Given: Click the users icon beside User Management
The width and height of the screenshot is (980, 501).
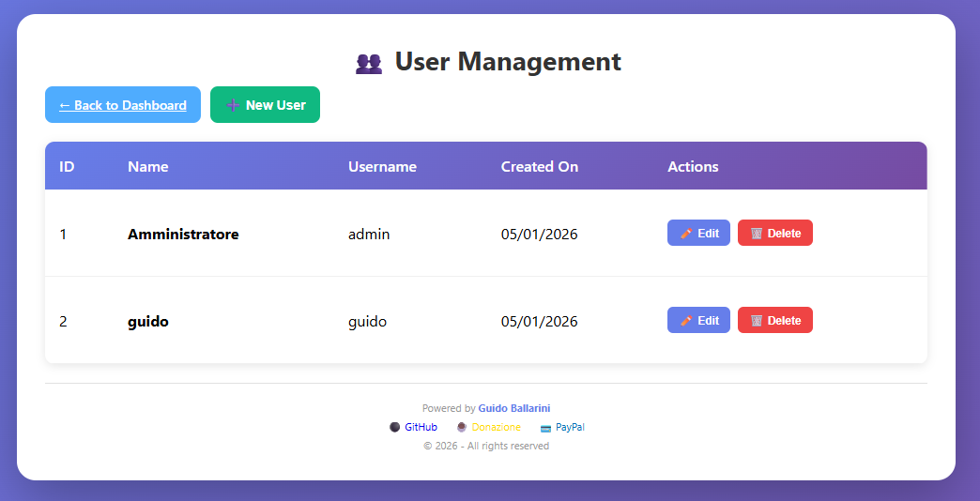Looking at the screenshot, I should coord(369,63).
